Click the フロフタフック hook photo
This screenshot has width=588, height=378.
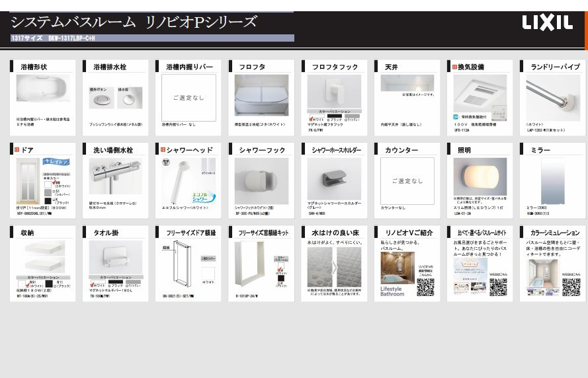coord(334,91)
